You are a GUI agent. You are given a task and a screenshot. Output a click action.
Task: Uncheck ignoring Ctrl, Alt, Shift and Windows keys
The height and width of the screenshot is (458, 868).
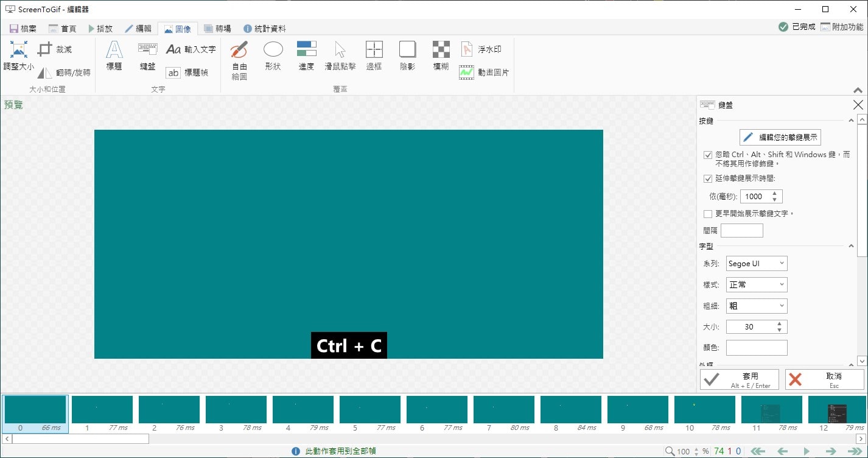(707, 155)
